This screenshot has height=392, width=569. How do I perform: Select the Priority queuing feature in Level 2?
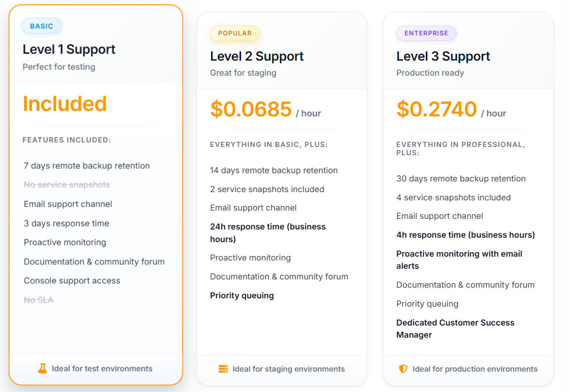click(242, 295)
